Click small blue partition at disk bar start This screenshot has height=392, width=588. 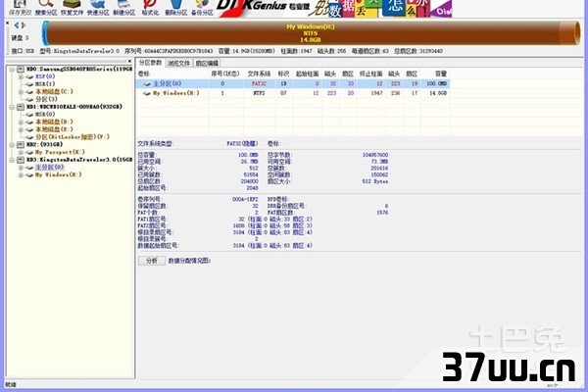(45, 33)
